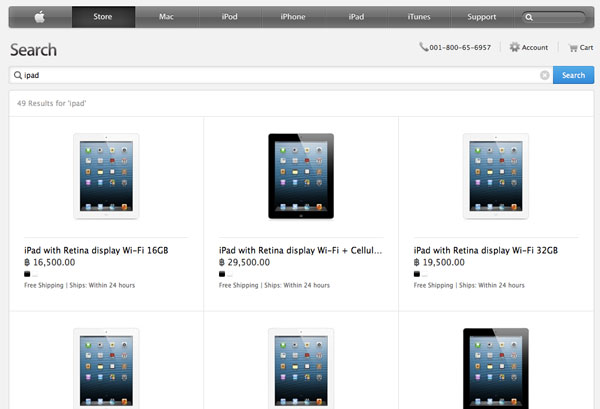Open 'iPad with Retina display Wi-Fi 32GB' title
The height and width of the screenshot is (409, 600).
click(x=486, y=250)
